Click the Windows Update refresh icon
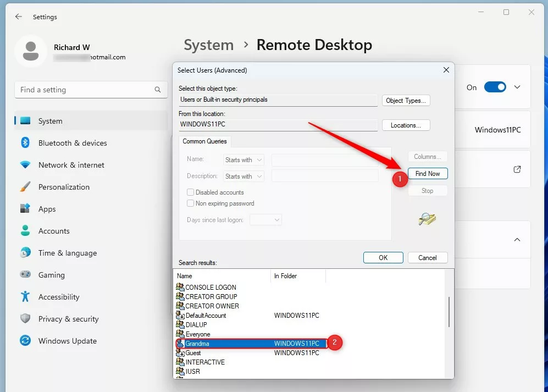Image resolution: width=548 pixels, height=392 pixels. (x=25, y=341)
